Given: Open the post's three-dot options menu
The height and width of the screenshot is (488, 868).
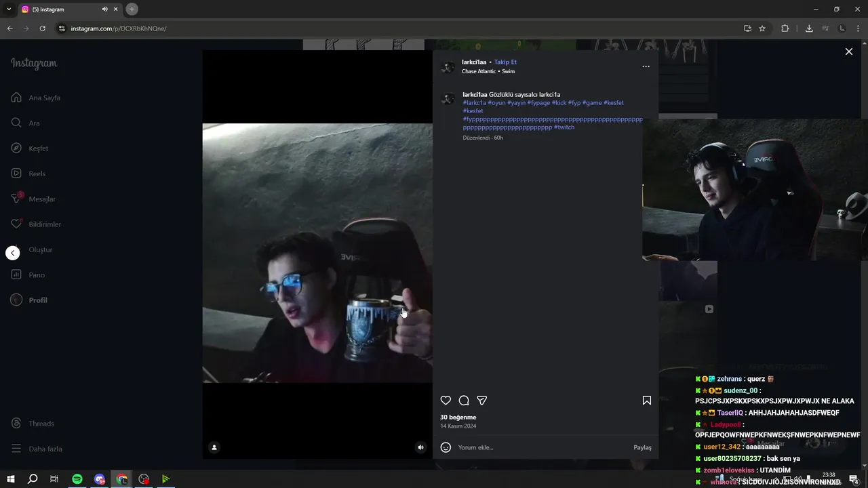Looking at the screenshot, I should (646, 66).
